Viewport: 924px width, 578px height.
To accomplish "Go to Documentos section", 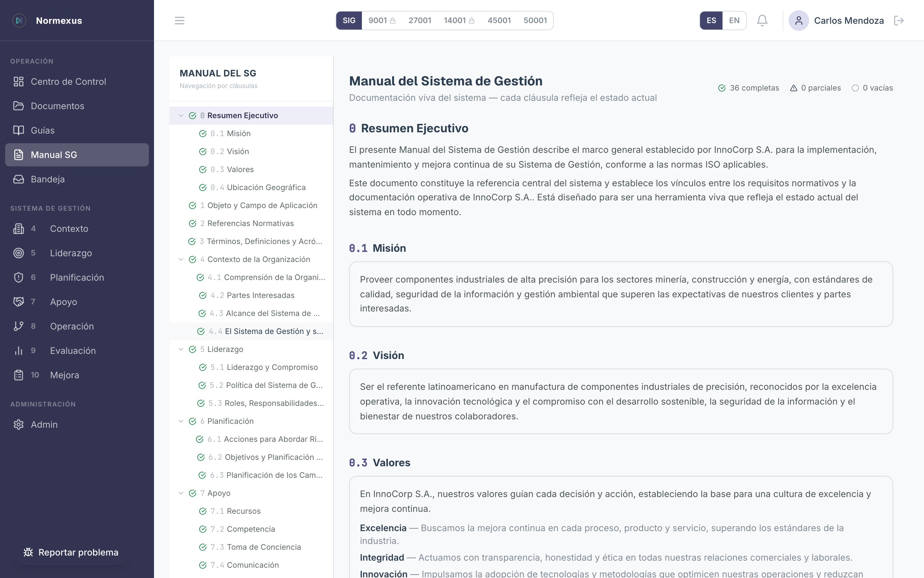I will click(77, 106).
